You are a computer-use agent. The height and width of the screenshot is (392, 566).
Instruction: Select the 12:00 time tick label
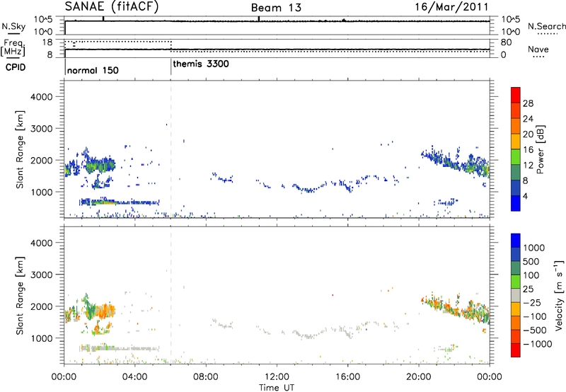click(x=277, y=377)
